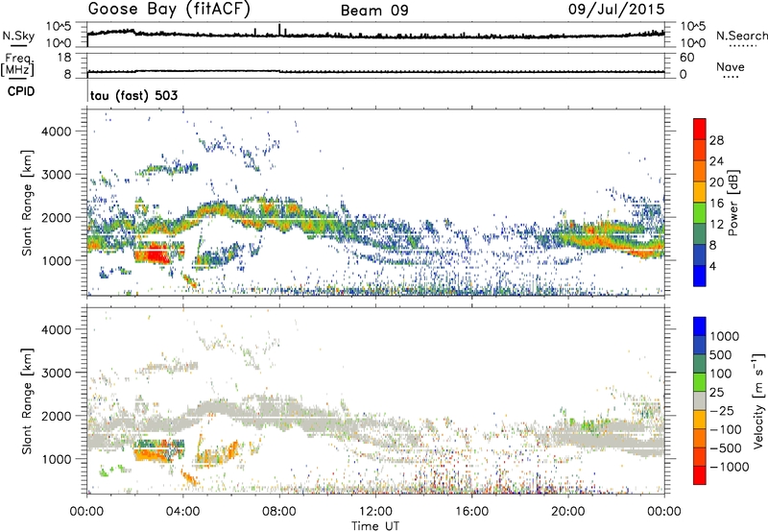768x532 pixels.
Task: Select the 16 label on power color bar
Action: [x=716, y=204]
